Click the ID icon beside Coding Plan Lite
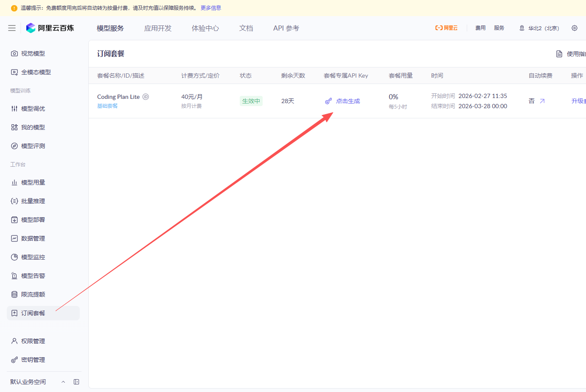This screenshot has height=392, width=586. point(146,97)
